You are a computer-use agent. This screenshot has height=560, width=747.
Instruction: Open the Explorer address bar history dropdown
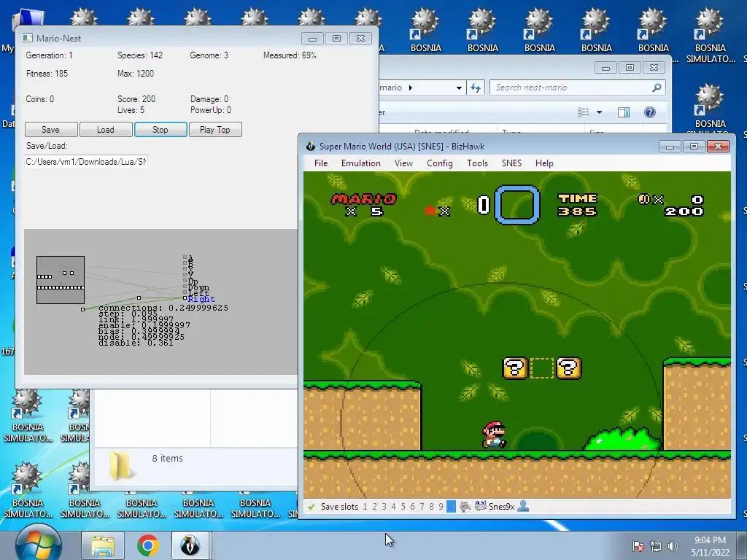tap(459, 87)
